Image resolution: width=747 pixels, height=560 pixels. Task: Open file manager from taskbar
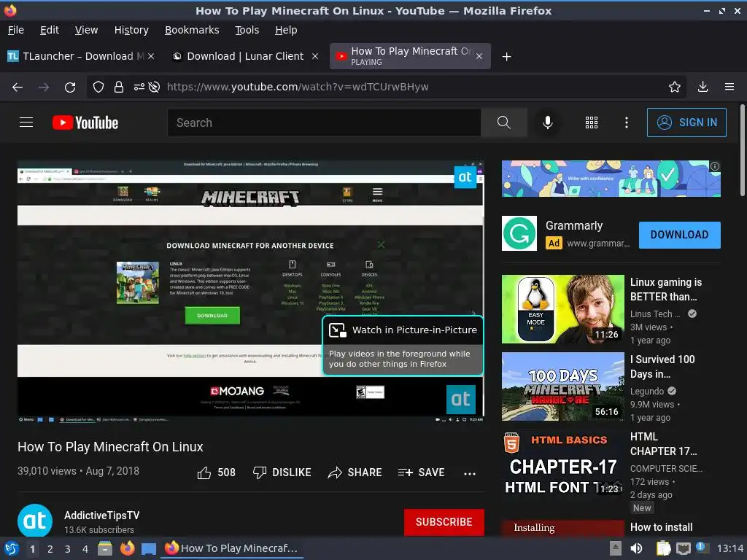[x=105, y=548]
